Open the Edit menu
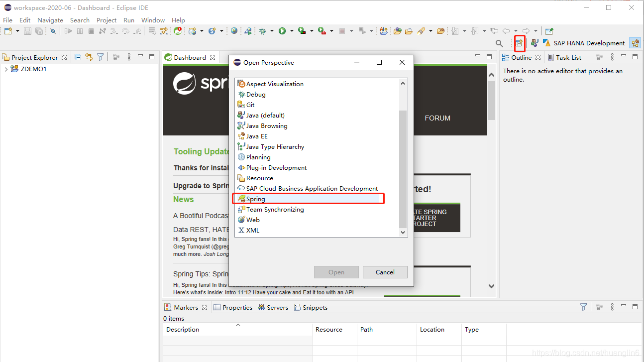The height and width of the screenshot is (362, 644). (x=25, y=20)
